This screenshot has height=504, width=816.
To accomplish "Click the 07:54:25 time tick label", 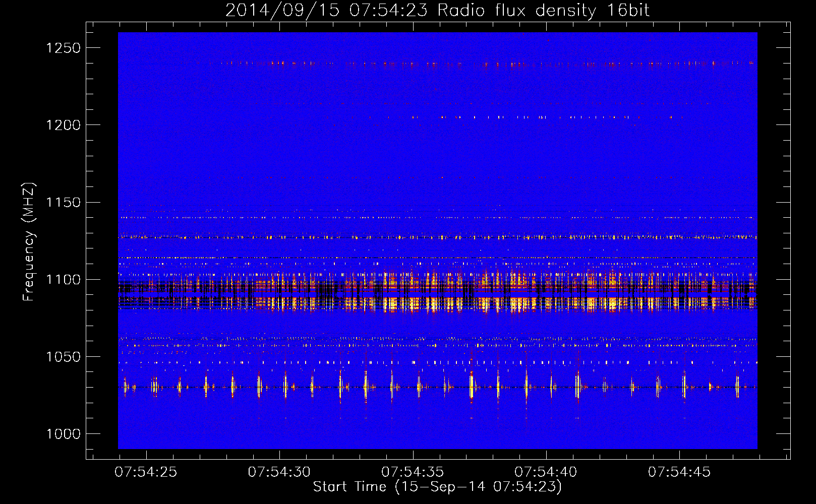I will (x=146, y=472).
